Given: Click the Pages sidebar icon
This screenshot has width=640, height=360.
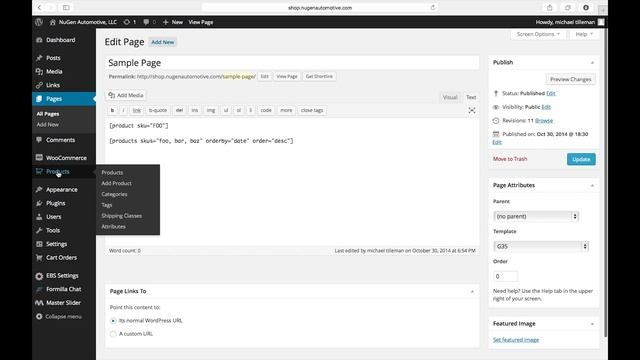Looking at the screenshot, I should [39, 99].
